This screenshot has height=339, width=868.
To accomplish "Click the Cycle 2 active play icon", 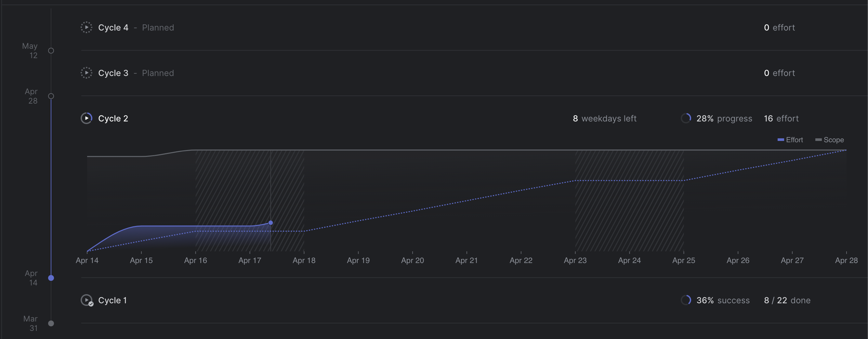I will click(x=86, y=118).
